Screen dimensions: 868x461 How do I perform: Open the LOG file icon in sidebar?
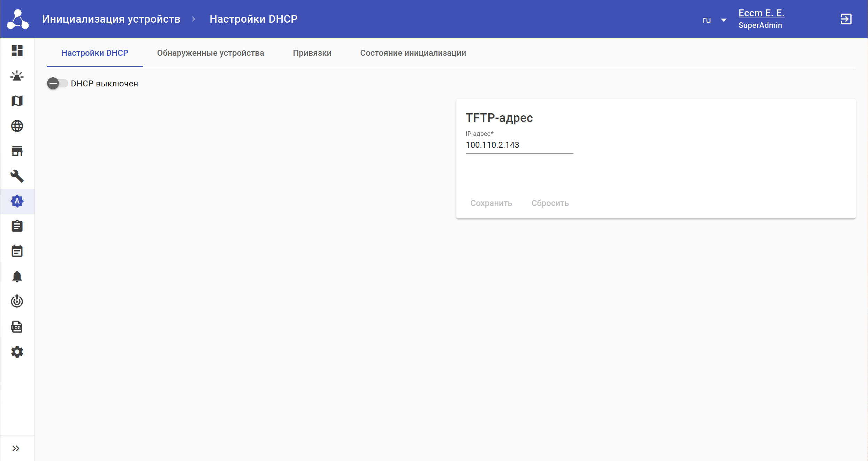click(x=17, y=327)
